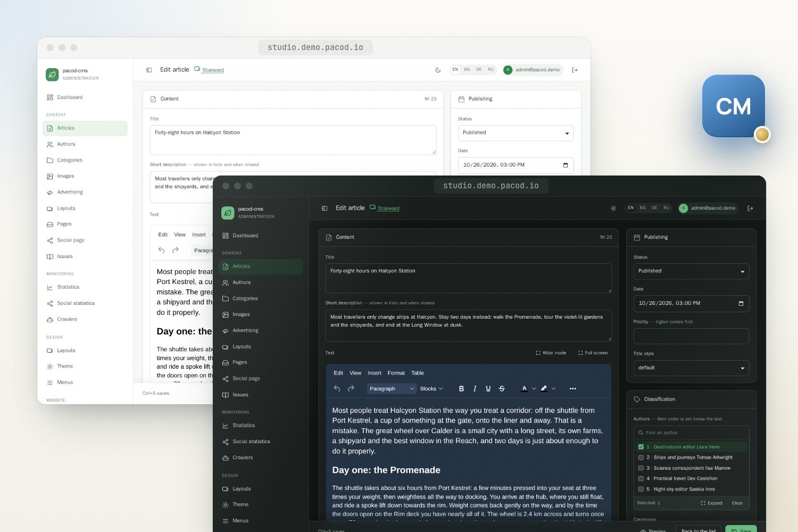Open Crawlers in dark window sidebar
Viewport: 798px width, 532px height.
[261, 458]
